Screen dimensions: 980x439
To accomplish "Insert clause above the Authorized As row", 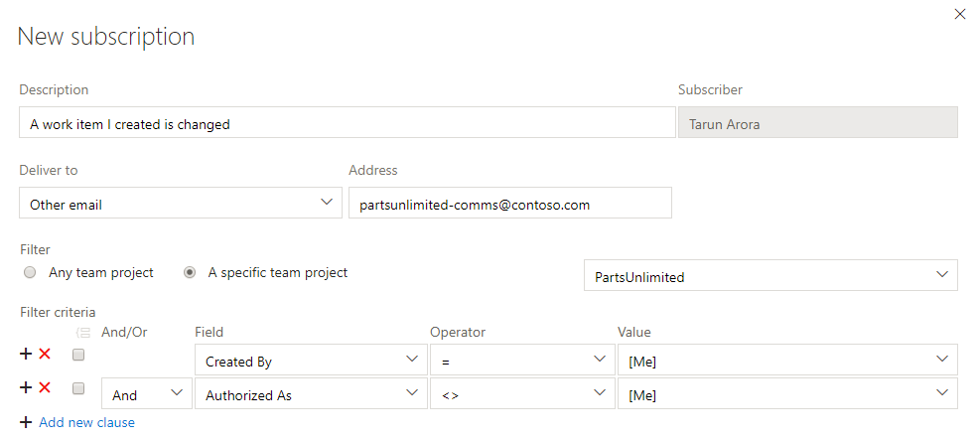I will coord(26,387).
